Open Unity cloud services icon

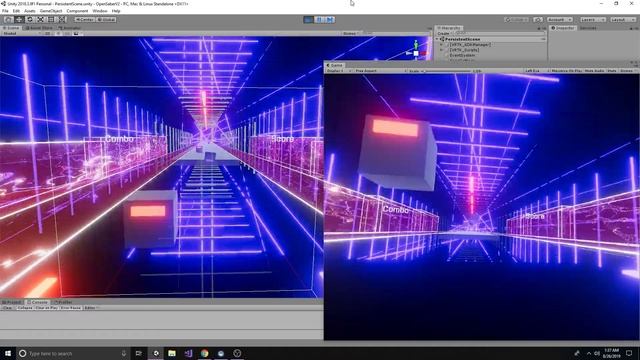click(538, 20)
